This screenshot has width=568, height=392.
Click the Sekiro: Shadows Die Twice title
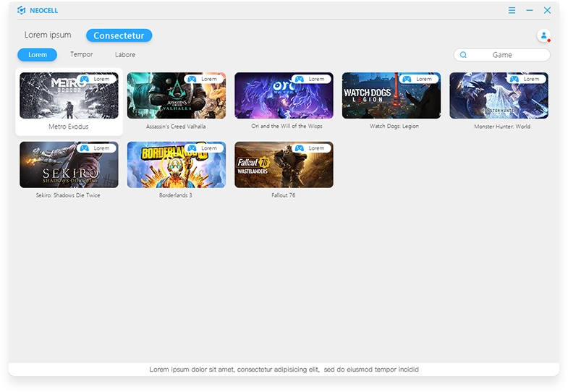click(x=68, y=195)
